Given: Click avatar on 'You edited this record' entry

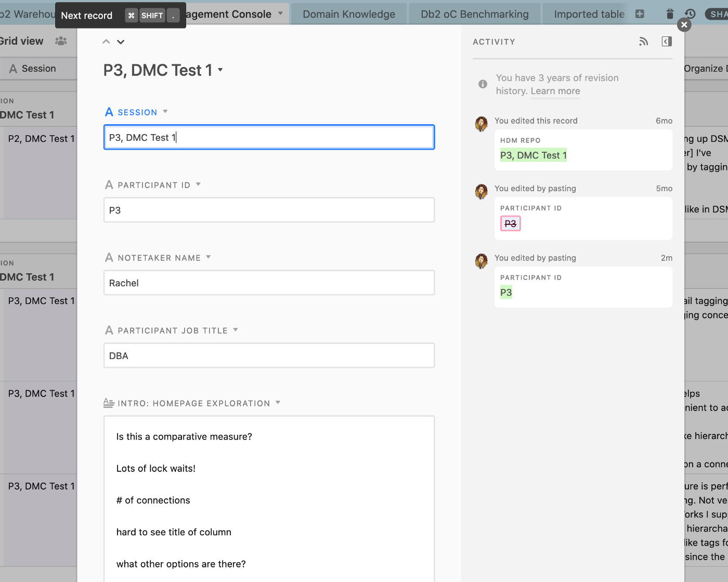Looking at the screenshot, I should 482,124.
